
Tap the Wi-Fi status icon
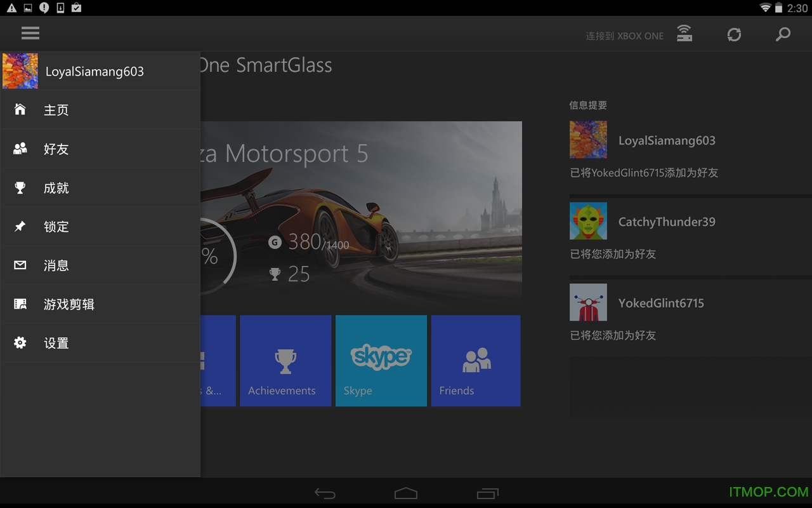765,8
